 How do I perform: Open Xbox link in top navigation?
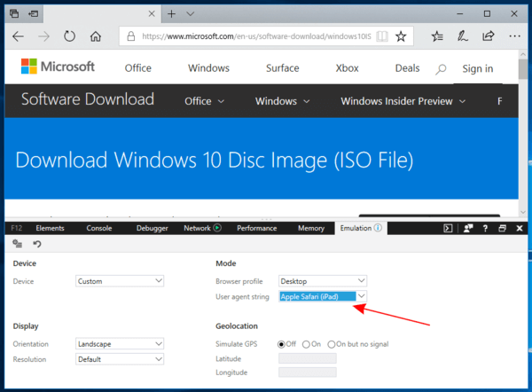347,68
